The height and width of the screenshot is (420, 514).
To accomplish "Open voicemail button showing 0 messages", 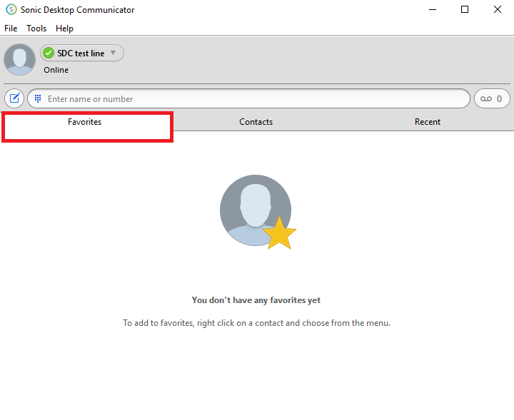I will [492, 98].
